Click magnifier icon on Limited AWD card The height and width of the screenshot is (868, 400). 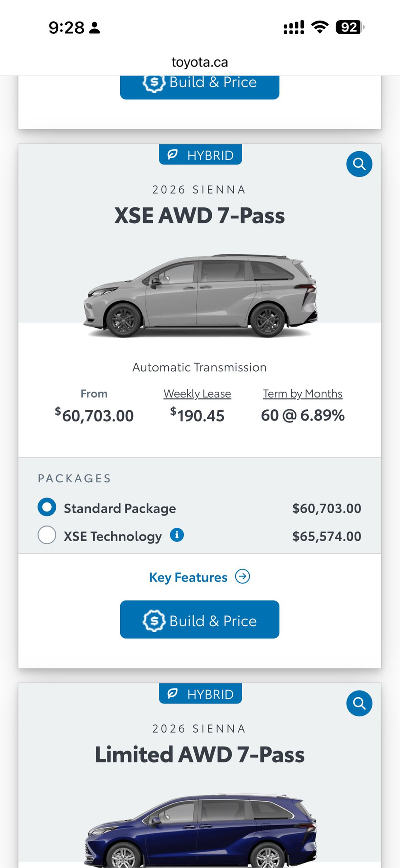(359, 703)
